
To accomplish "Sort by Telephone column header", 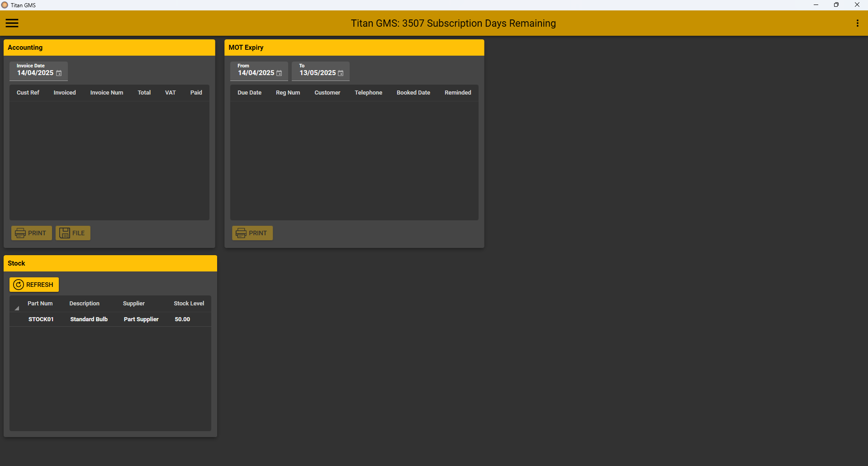I will point(369,93).
